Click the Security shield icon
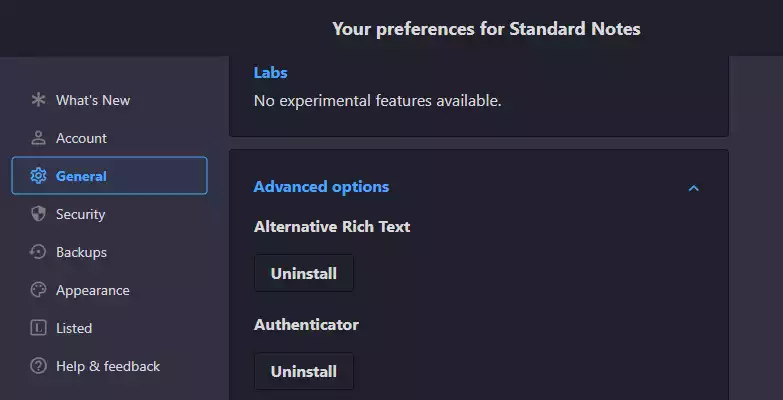Viewport: 783px width, 400px height. [x=38, y=214]
